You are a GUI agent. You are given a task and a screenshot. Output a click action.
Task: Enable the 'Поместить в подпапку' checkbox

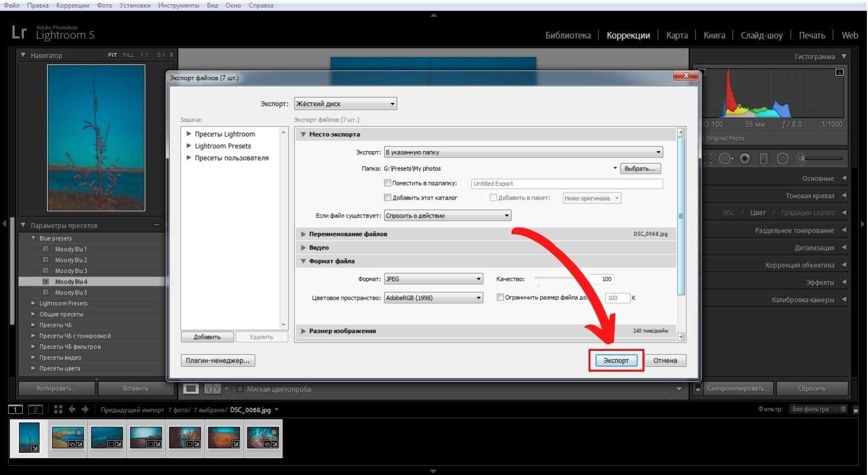[387, 183]
